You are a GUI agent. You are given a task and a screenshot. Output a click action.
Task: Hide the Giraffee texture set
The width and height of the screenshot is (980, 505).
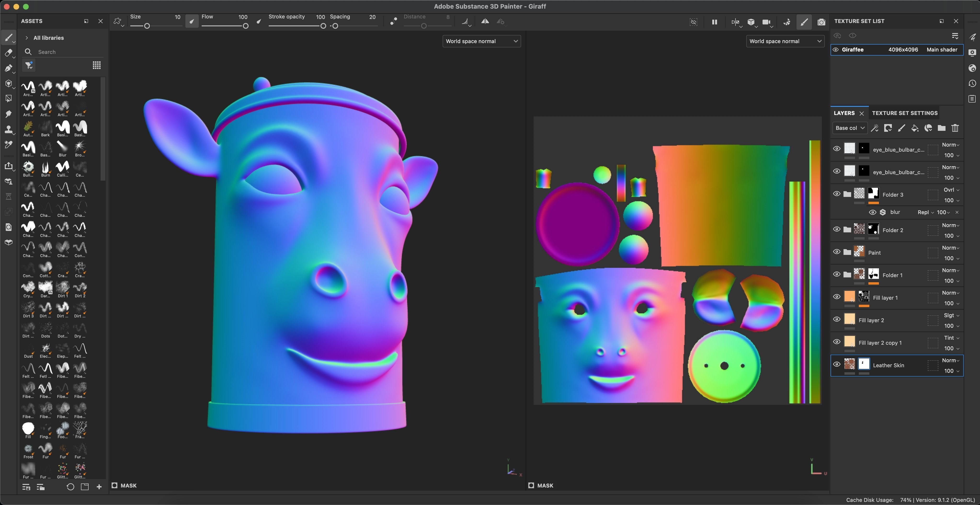(836, 50)
